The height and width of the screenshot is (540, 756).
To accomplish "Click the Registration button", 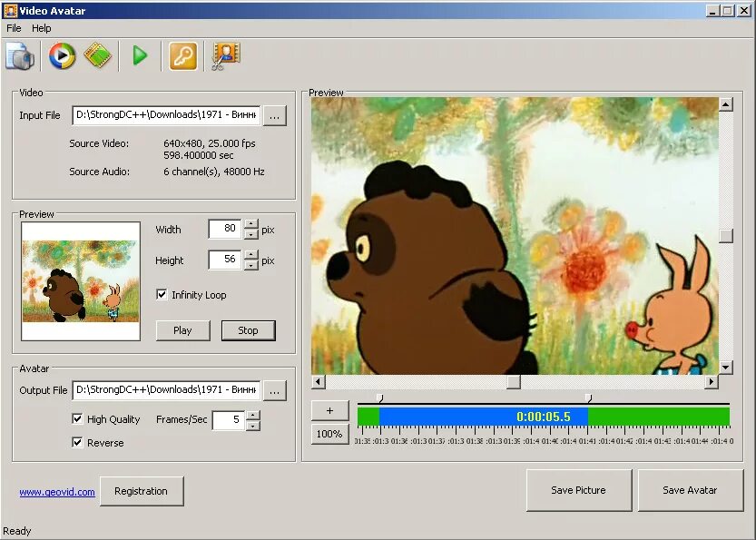I will 142,491.
